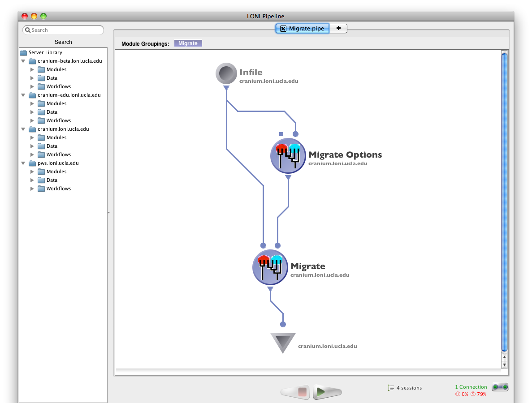Click the 4 sessions status text
Screen dimensions: 532x403
tap(409, 388)
